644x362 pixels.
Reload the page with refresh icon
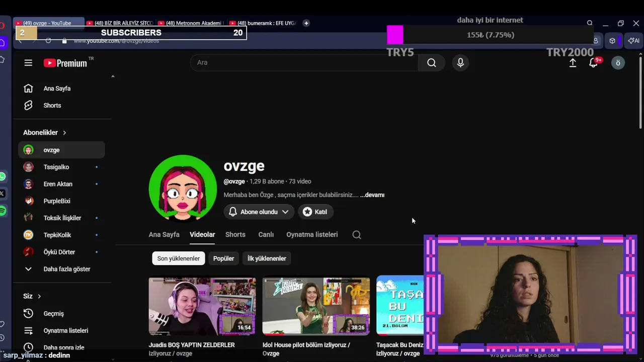(48, 41)
